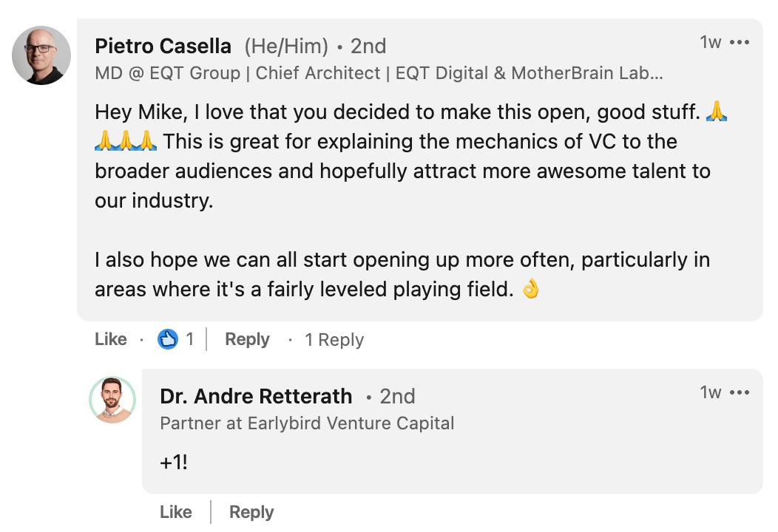This screenshot has height=532, width=778.
Task: Expand the "1 Reply" thread link
Action: (x=334, y=340)
